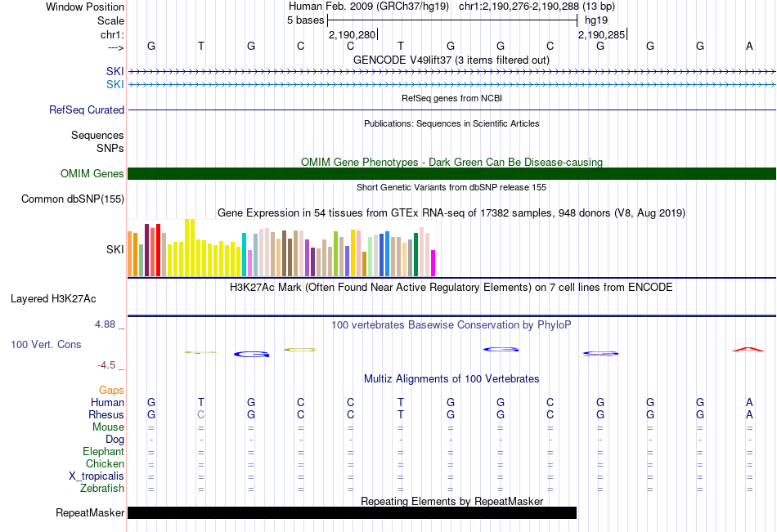This screenshot has width=777, height=532.
Task: Click the RefSeq Curated track label
Action: coord(86,110)
